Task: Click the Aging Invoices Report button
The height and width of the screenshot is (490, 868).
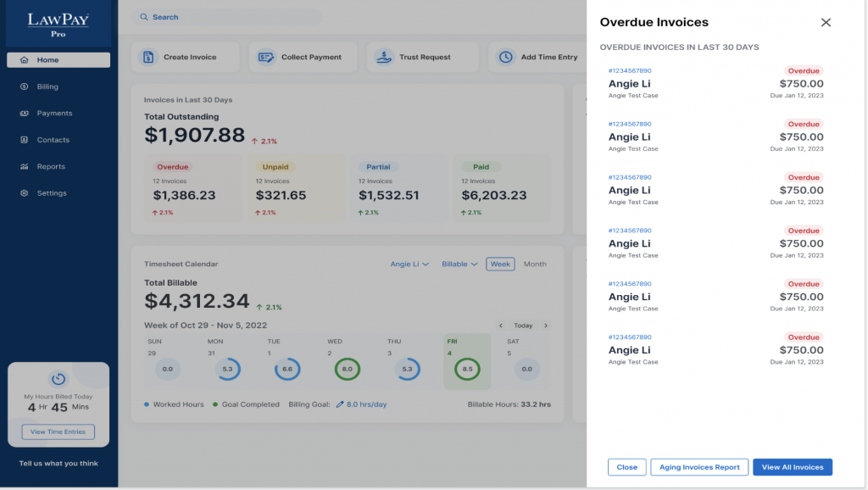Action: click(x=699, y=467)
